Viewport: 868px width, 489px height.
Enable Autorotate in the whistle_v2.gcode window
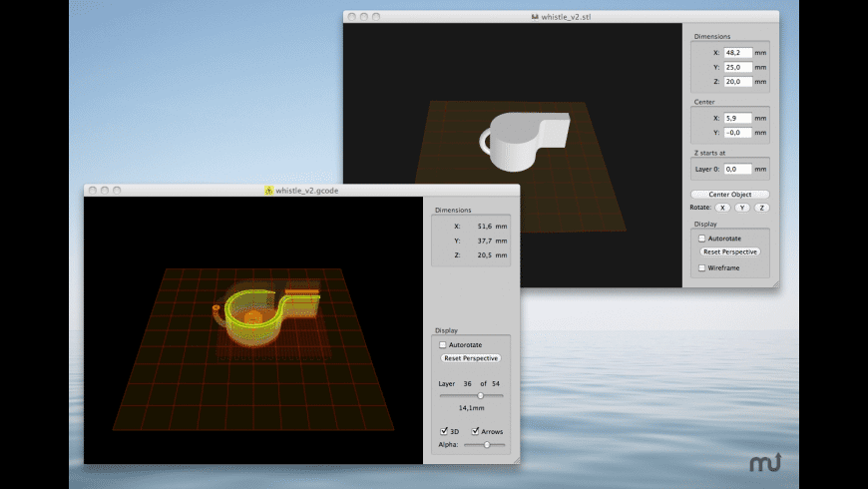pyautogui.click(x=442, y=344)
